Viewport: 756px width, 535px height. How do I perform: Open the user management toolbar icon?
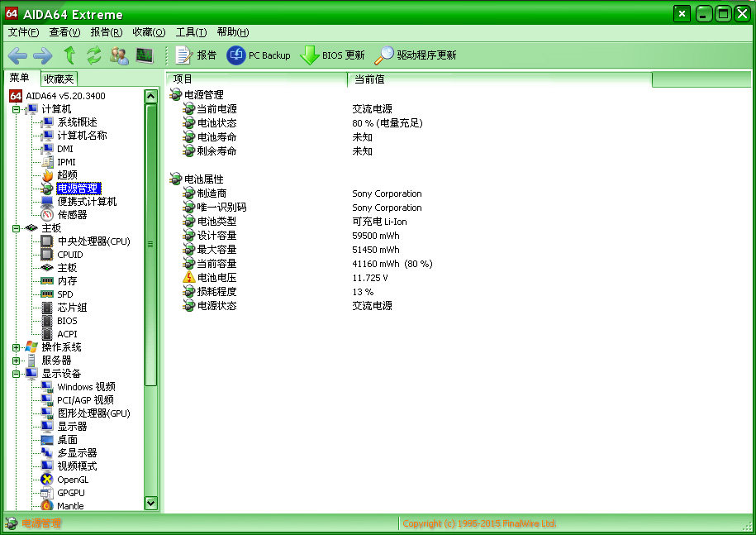tap(119, 55)
